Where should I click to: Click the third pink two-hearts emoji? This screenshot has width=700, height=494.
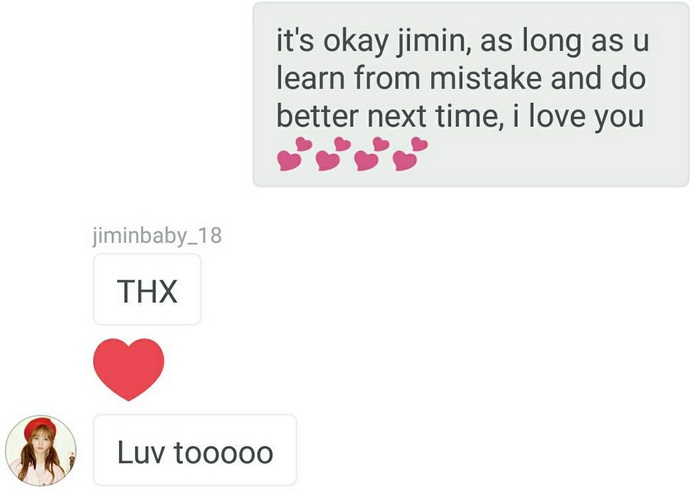click(x=372, y=154)
